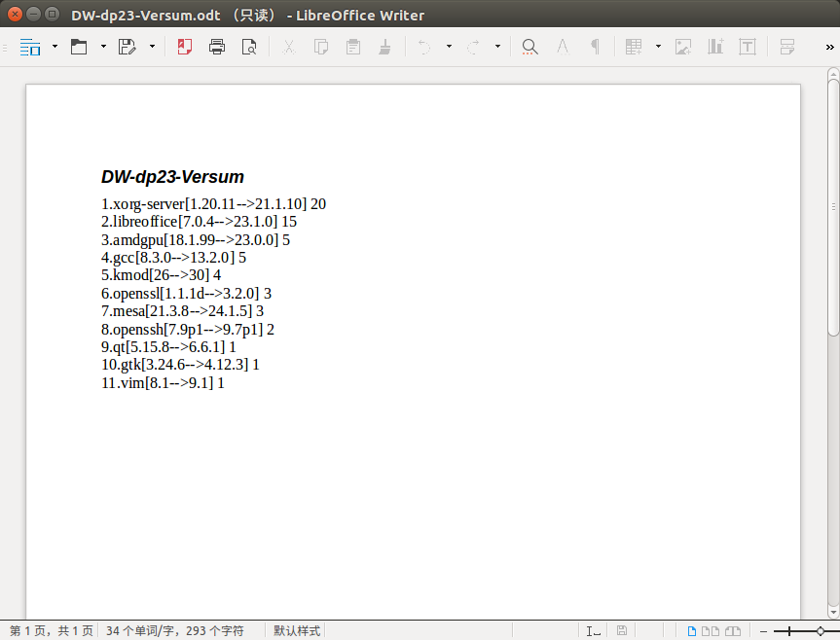Click the vim version line
The width and height of the screenshot is (840, 640).
(163, 382)
